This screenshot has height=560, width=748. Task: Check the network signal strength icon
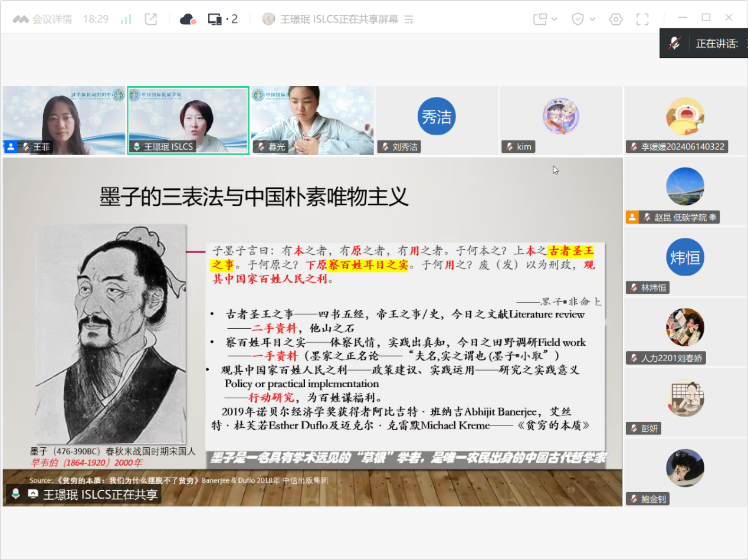[126, 19]
